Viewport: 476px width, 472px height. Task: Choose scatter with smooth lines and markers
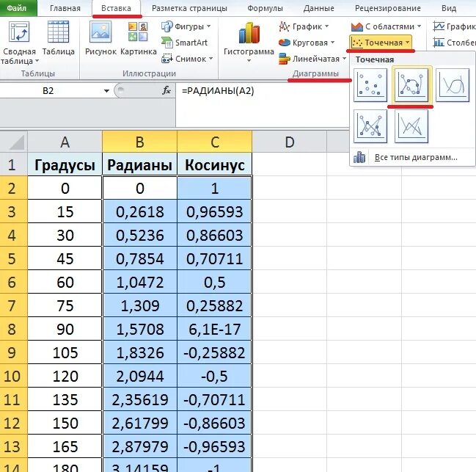pyautogui.click(x=411, y=84)
